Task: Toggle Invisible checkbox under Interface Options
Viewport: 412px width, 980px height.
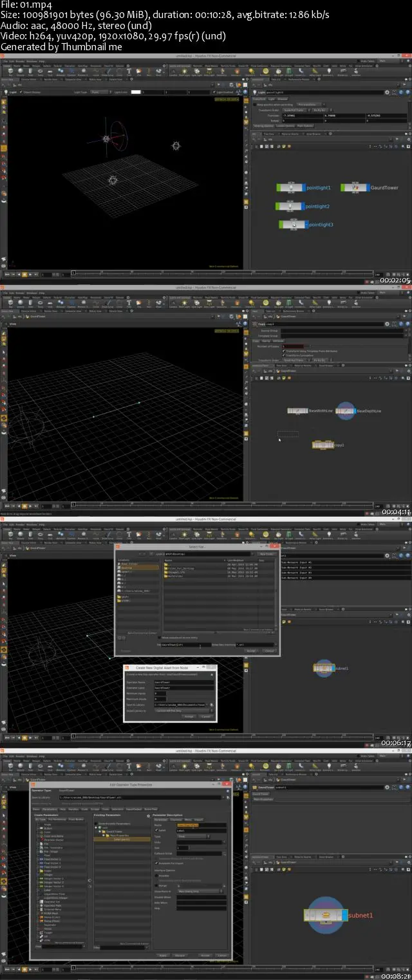Action: point(156,875)
